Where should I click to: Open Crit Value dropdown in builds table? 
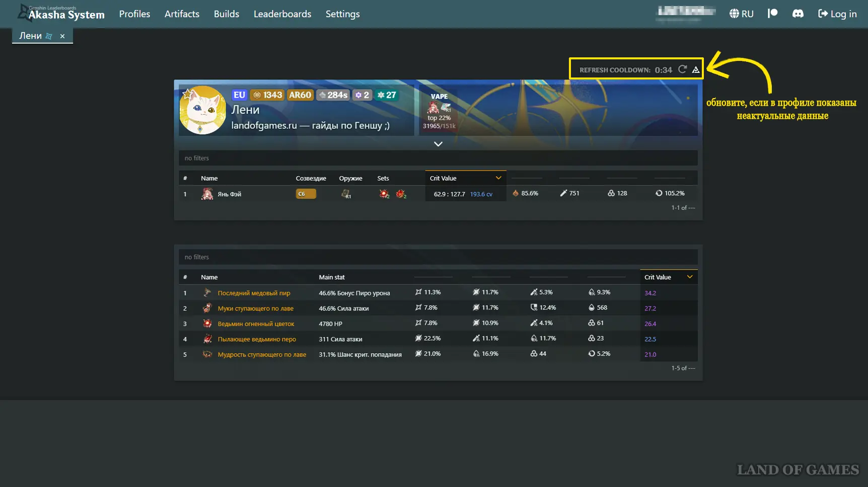pyautogui.click(x=498, y=178)
